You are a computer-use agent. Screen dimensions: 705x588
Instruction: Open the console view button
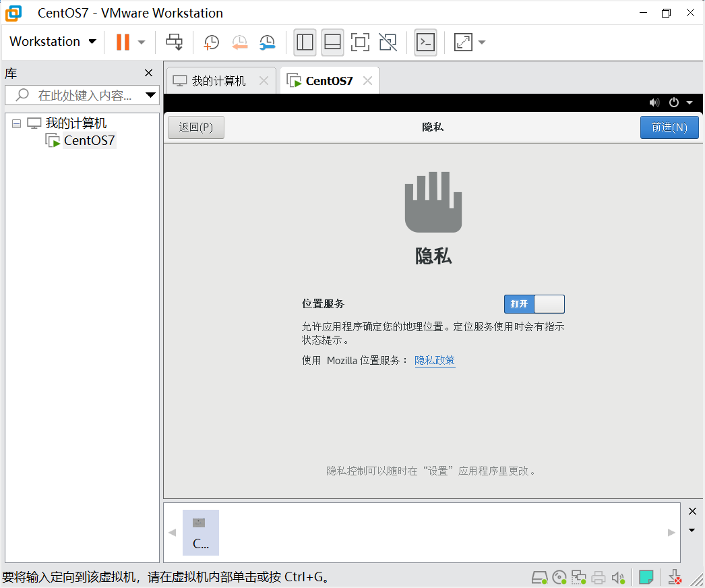(425, 42)
